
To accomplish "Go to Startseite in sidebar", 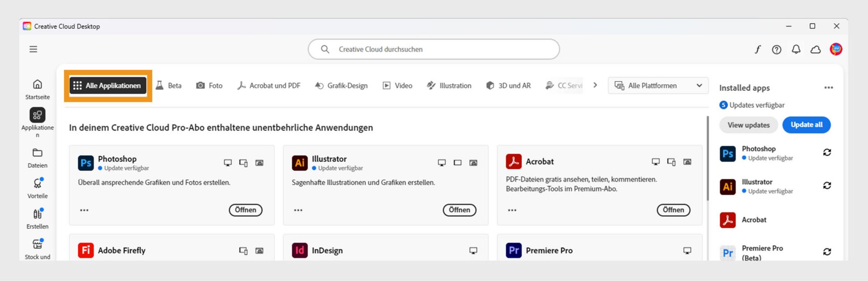I will pos(38,90).
